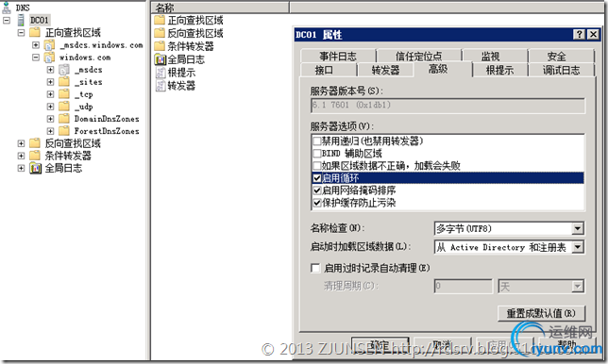Click the 转发器 document icon in list pane
The image size is (608, 364).
[x=160, y=86]
